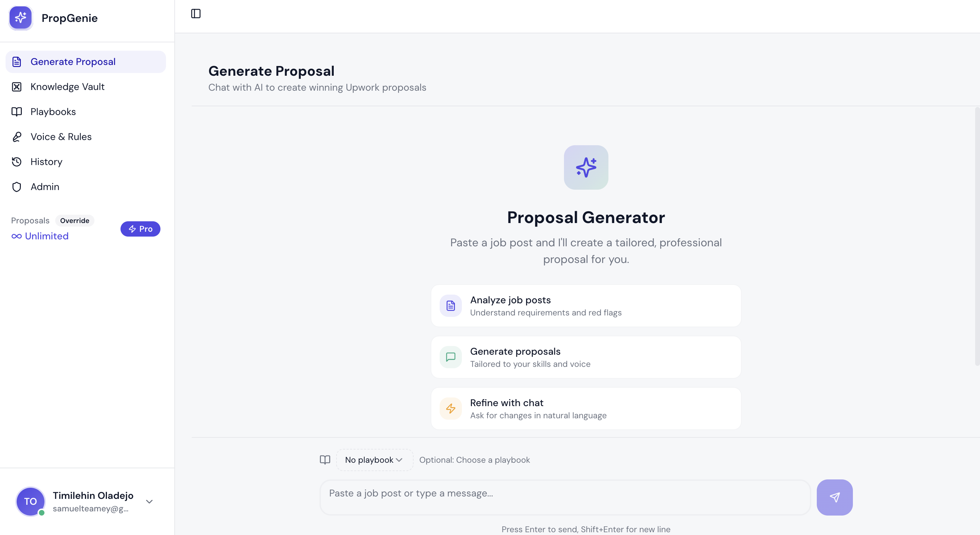This screenshot has height=535, width=980.
Task: Click the PropGenie sparkle logo icon
Action: 20,17
